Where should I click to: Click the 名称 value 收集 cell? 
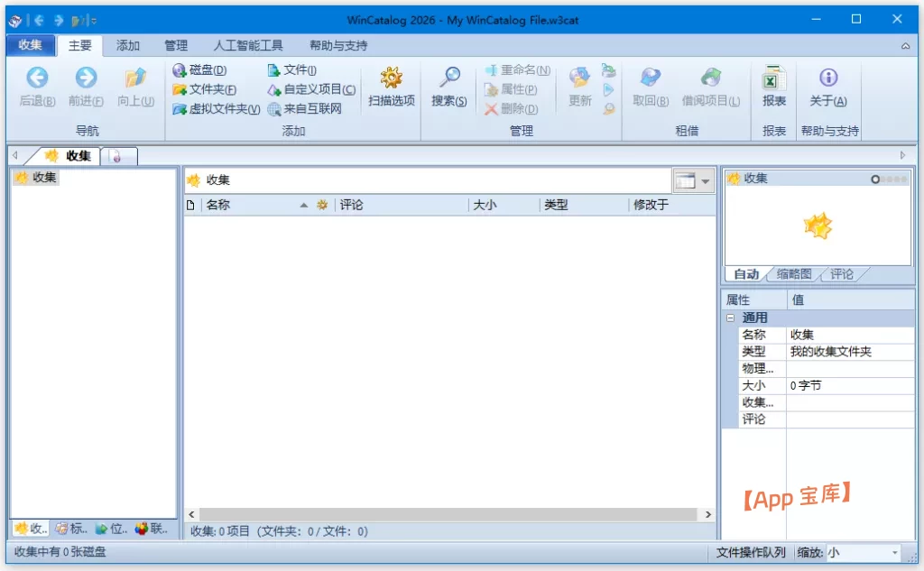click(850, 335)
